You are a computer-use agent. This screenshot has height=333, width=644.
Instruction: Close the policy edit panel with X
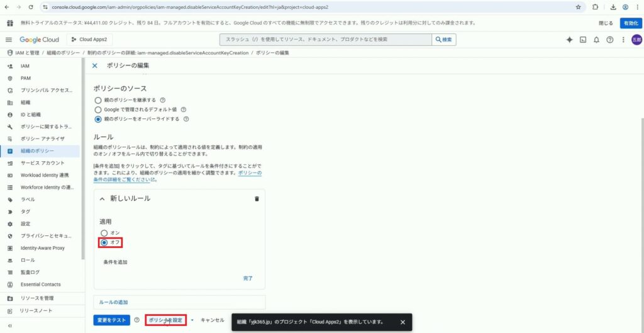[95, 65]
